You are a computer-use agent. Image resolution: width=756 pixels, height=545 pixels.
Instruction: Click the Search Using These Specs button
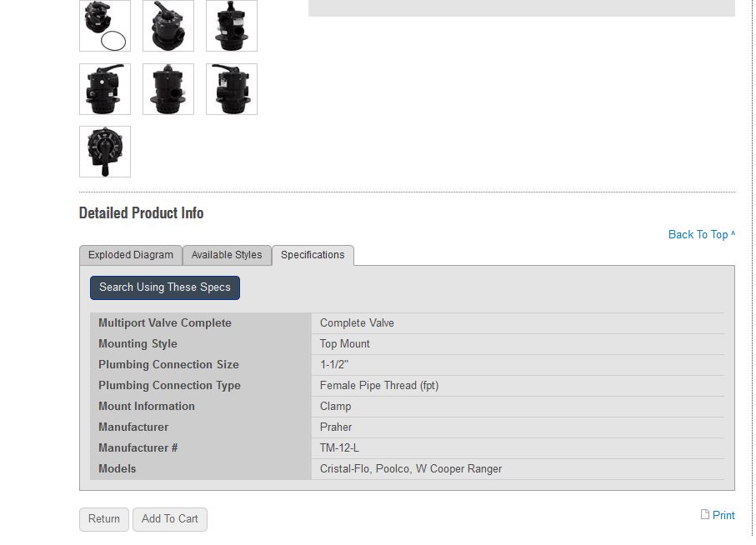coord(164,287)
